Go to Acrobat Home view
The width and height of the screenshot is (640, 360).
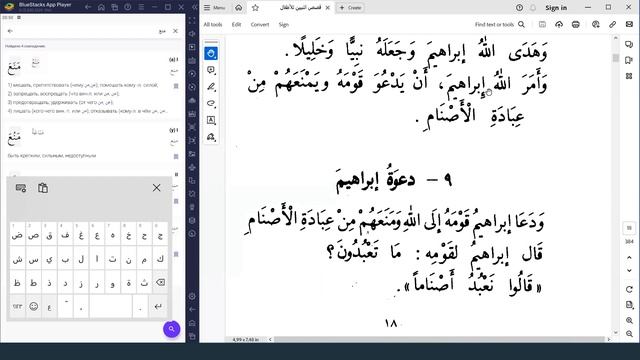coord(239,8)
